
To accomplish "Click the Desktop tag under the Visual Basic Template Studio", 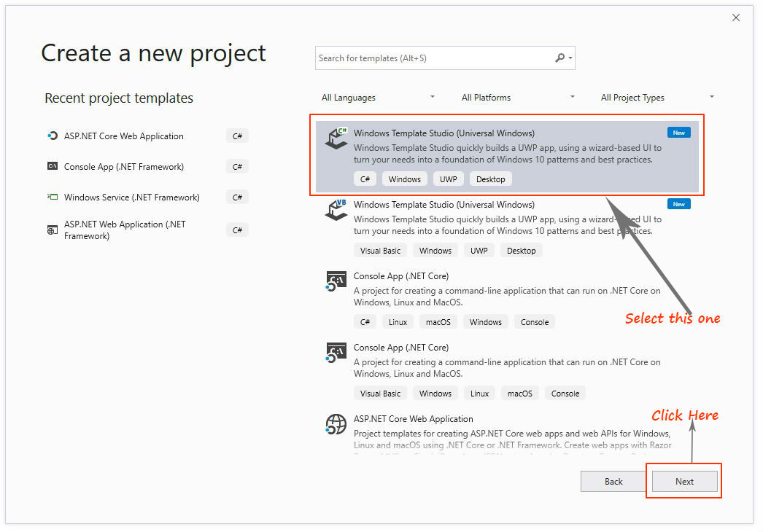I will 521,251.
